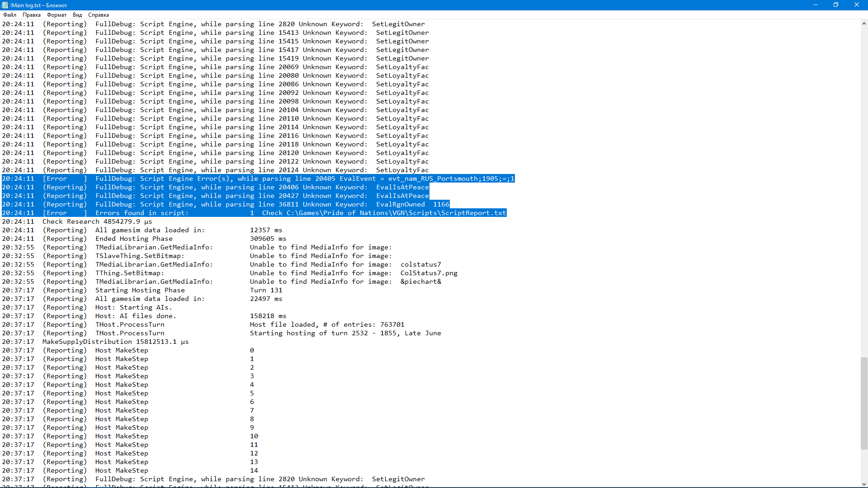The height and width of the screenshot is (488, 868).
Task: Click 'SetLoyaltyFac' on the line 20069 row
Action: pos(402,67)
